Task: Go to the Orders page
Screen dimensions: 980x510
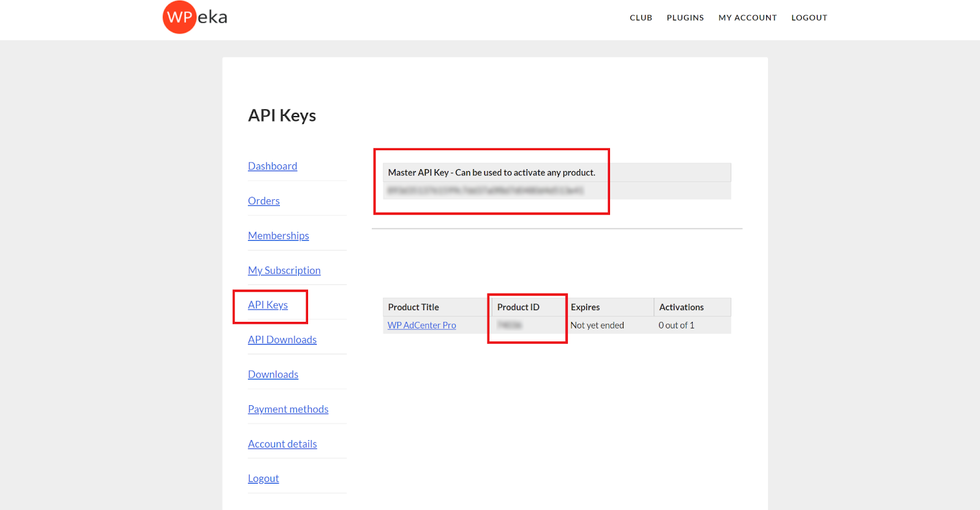Action: click(263, 201)
